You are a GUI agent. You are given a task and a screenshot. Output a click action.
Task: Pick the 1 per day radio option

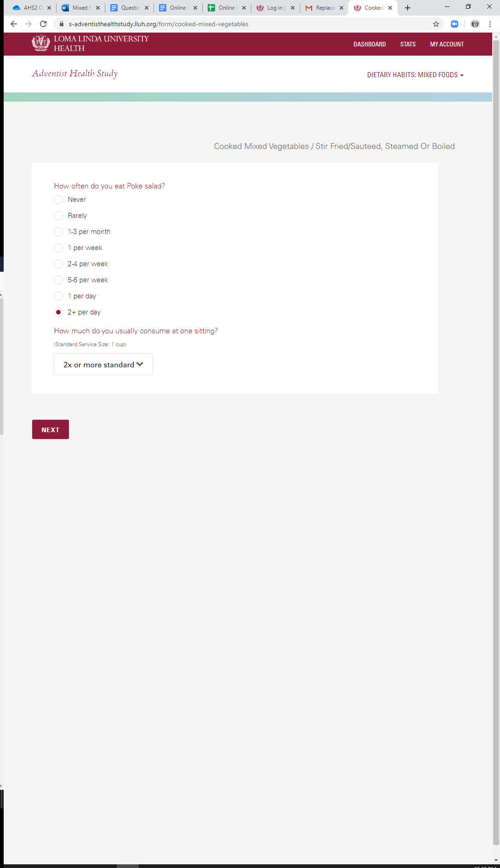(58, 296)
